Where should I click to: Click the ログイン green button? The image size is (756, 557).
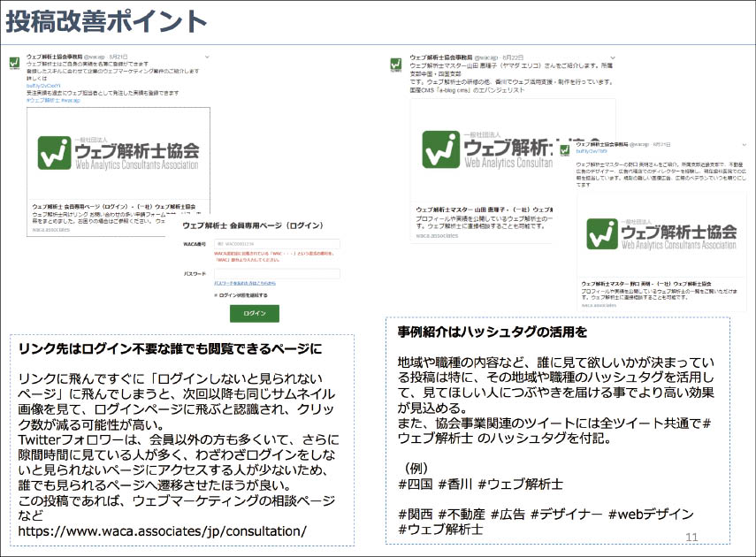254,314
